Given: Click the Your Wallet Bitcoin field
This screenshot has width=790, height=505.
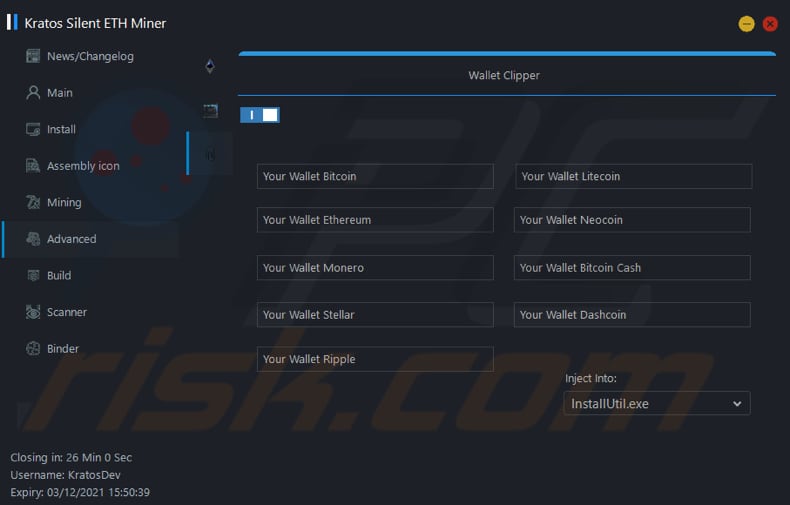Looking at the screenshot, I should (375, 176).
